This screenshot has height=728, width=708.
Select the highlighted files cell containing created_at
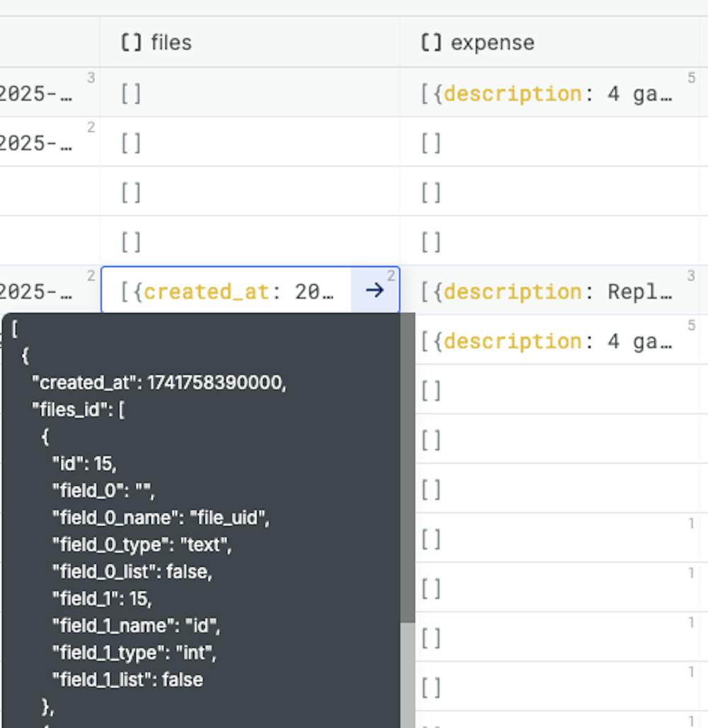point(227,290)
